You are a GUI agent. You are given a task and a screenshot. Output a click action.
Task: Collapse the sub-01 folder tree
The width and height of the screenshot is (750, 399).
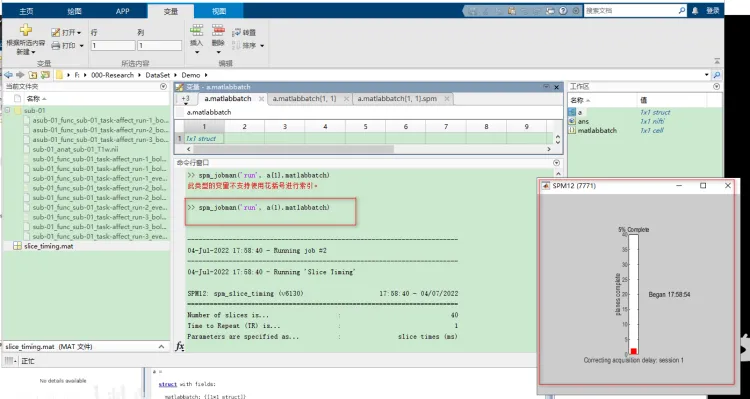pyautogui.click(x=8, y=111)
